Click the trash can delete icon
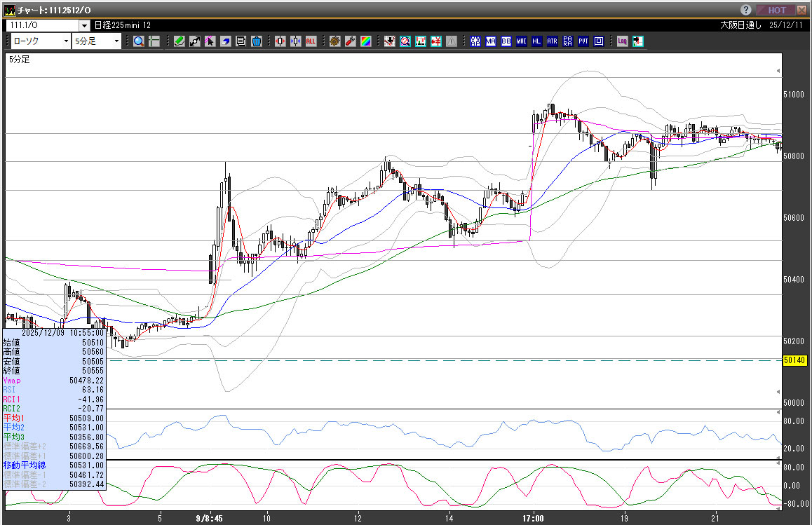This screenshot has height=525, width=812. pos(256,41)
